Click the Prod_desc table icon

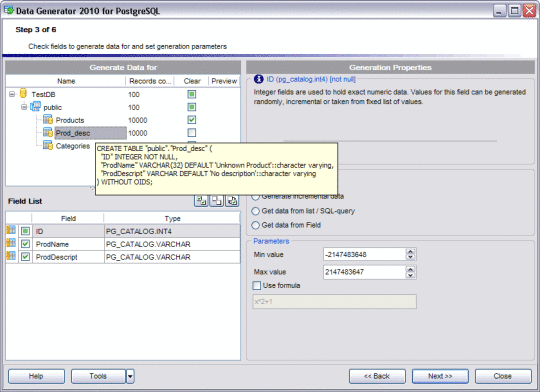(x=48, y=133)
